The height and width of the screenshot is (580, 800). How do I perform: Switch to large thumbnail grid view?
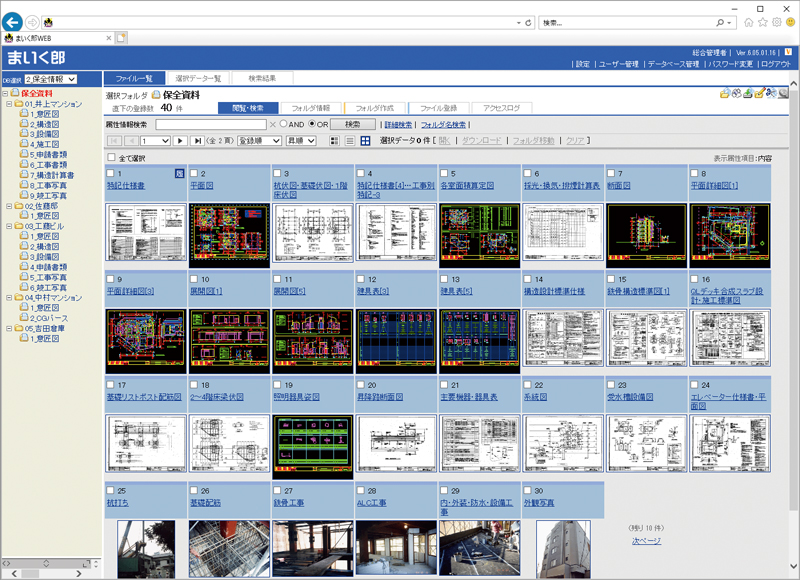pyautogui.click(x=365, y=141)
